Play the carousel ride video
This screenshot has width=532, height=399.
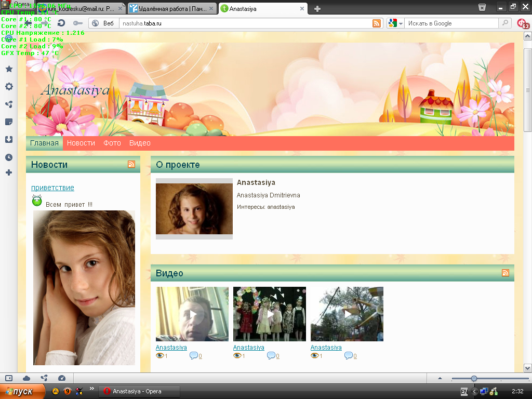347,314
